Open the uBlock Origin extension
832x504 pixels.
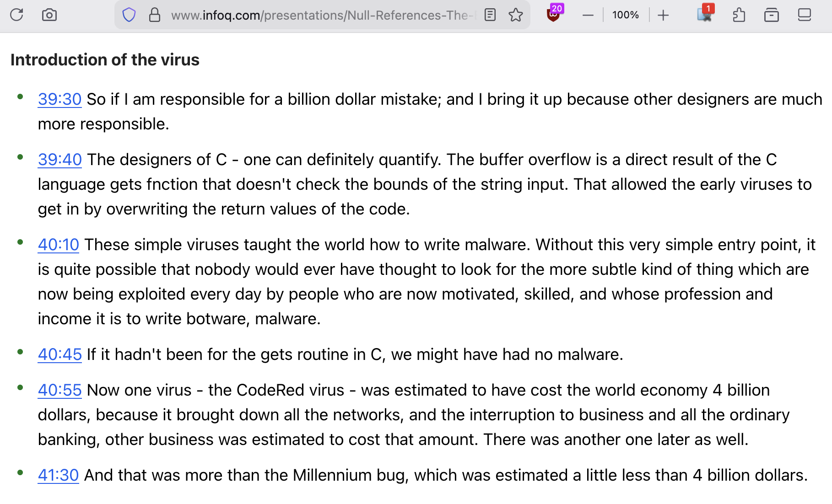pos(553,15)
